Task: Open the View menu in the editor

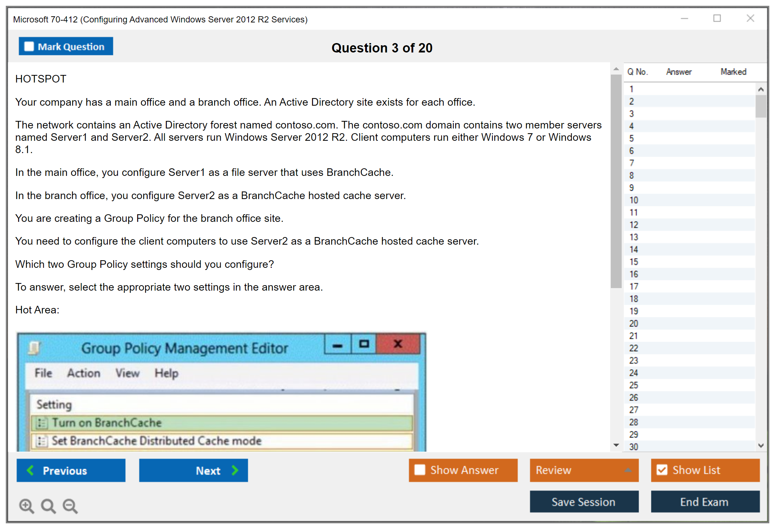Action: (127, 373)
